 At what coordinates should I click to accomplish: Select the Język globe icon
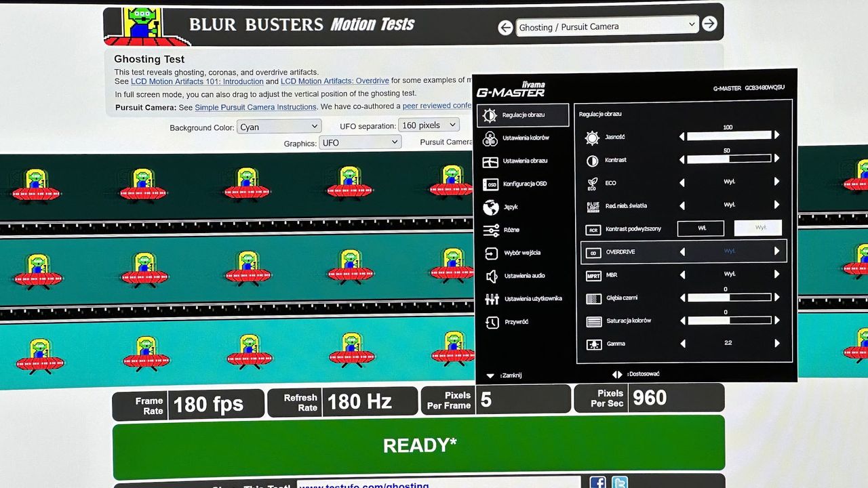click(491, 207)
